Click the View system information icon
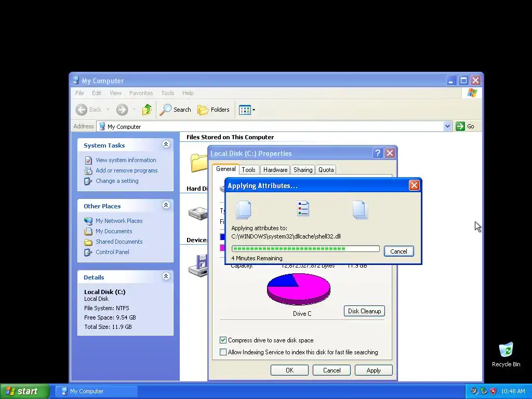Screen dimensions: 532x399 point(88,160)
